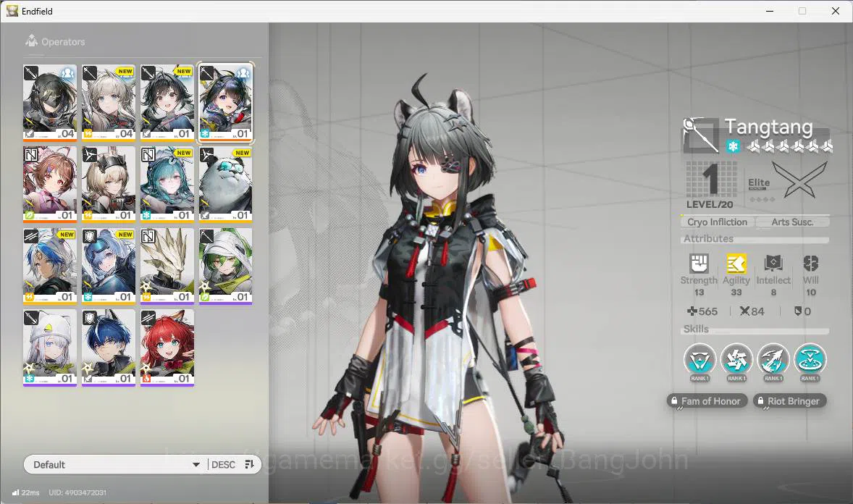Click the attack stat 84
The image size is (853, 504).
click(x=752, y=311)
